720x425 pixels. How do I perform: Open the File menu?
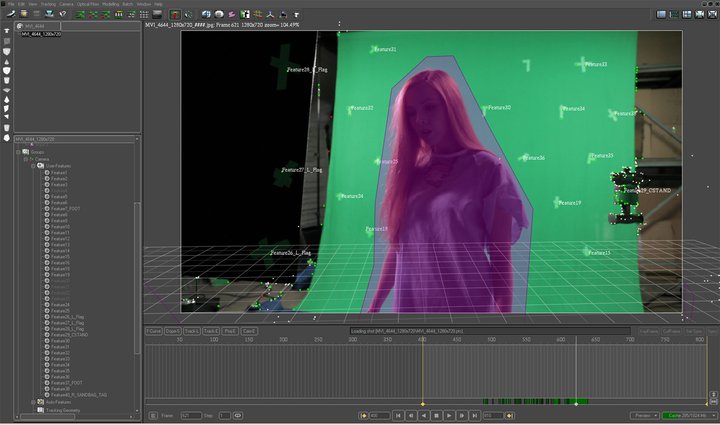pyautogui.click(x=11, y=4)
